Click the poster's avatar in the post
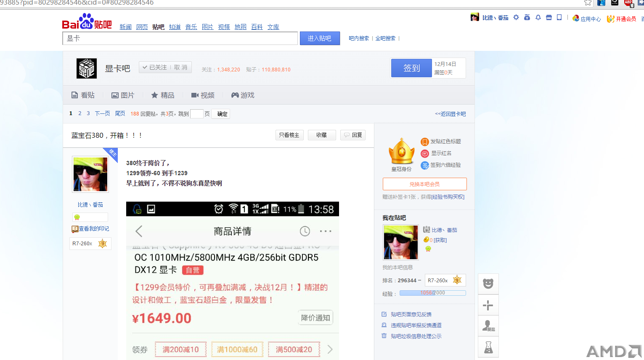Viewport: 644px width, 360px height. (x=90, y=174)
